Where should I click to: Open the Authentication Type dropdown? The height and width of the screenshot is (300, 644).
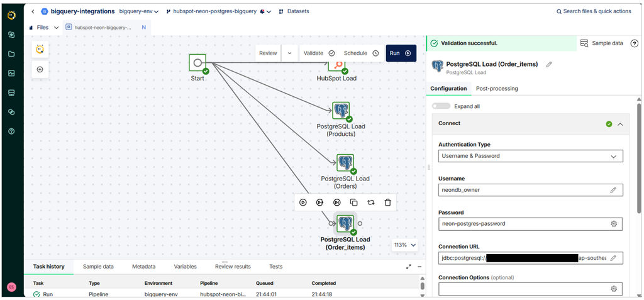coord(531,156)
